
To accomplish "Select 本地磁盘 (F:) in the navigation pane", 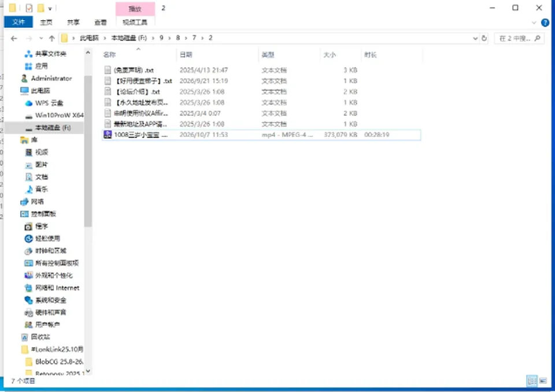I will coord(45,127).
